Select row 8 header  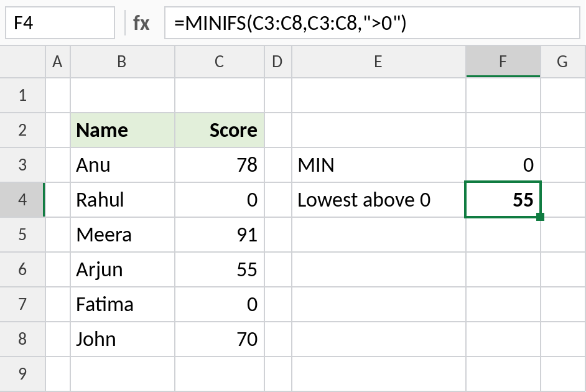22,339
